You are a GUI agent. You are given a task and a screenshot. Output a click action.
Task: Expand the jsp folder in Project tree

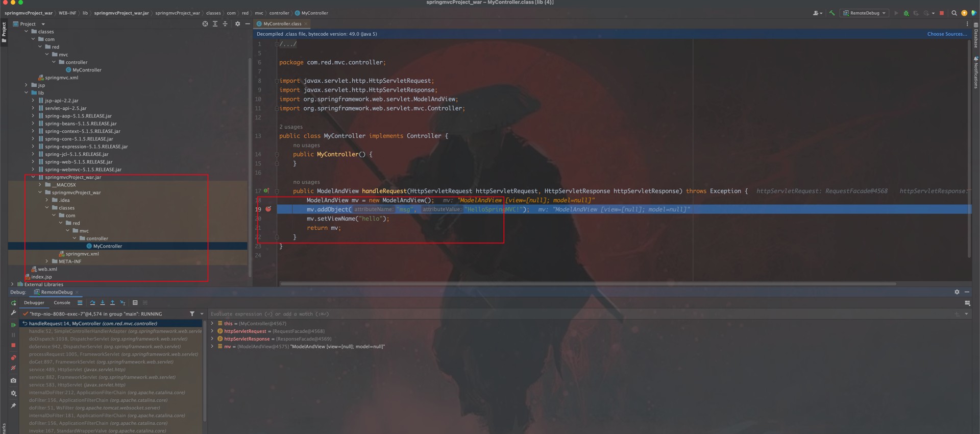tap(27, 85)
